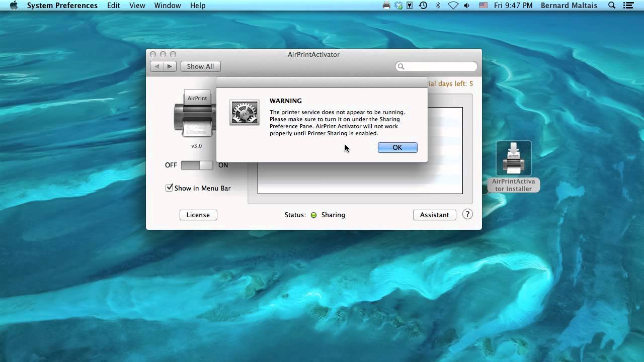Focus the preferences search field
Image resolution: width=644 pixels, height=362 pixels.
coord(436,66)
